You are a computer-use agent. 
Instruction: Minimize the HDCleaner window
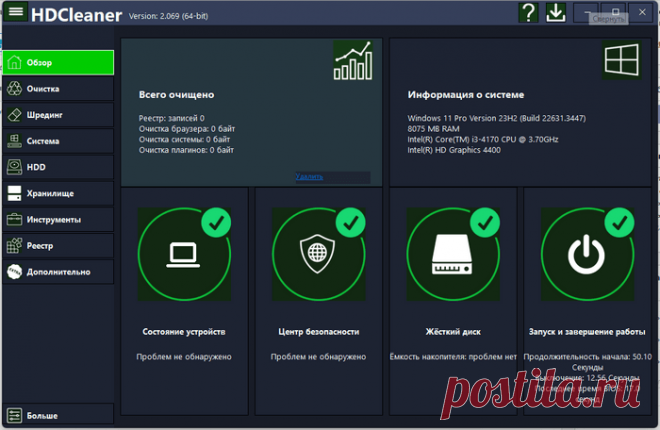587,12
